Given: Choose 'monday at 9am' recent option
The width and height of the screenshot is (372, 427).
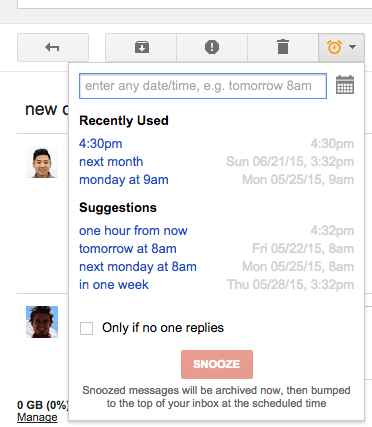Looking at the screenshot, I should [124, 180].
